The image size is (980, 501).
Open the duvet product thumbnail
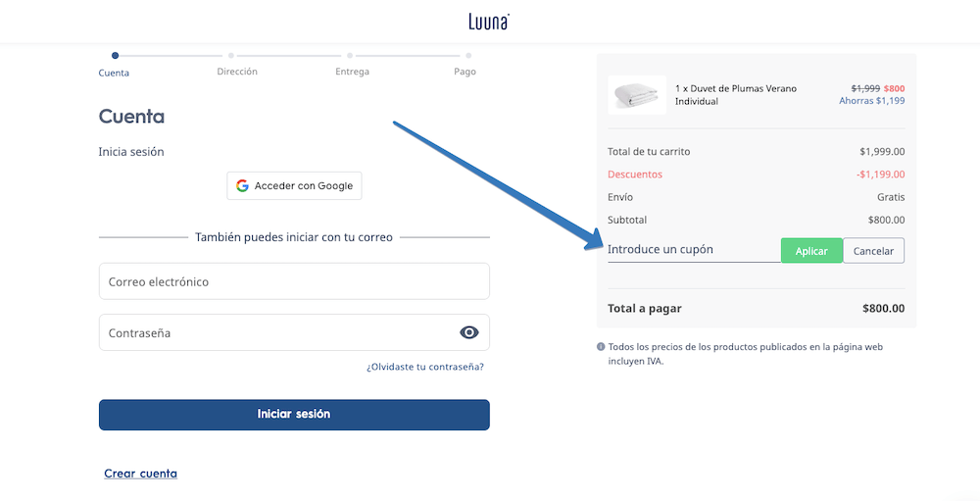(637, 95)
